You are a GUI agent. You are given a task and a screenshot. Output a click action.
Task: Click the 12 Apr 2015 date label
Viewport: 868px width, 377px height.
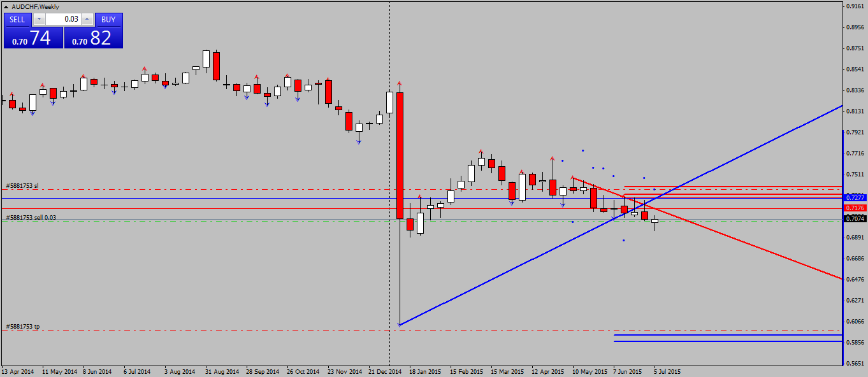coord(548,372)
